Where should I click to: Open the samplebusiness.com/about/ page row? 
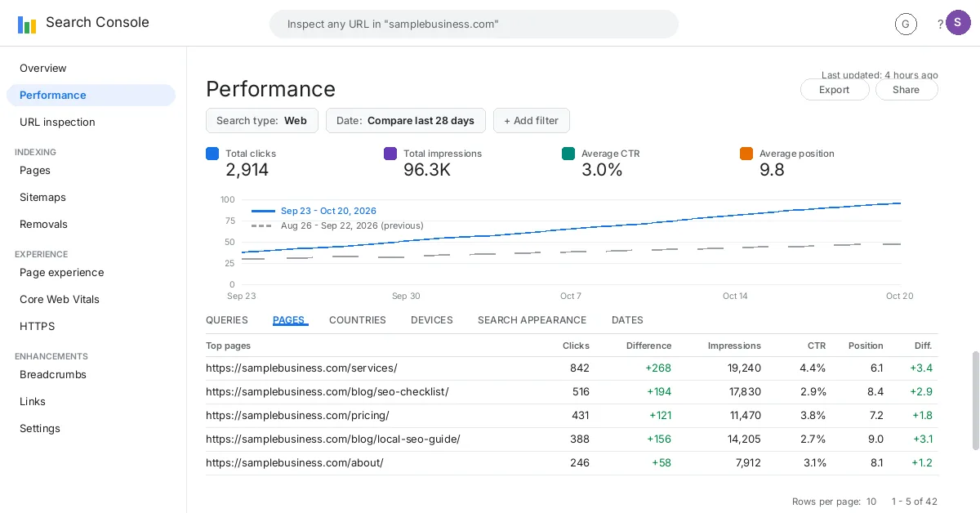click(x=572, y=463)
